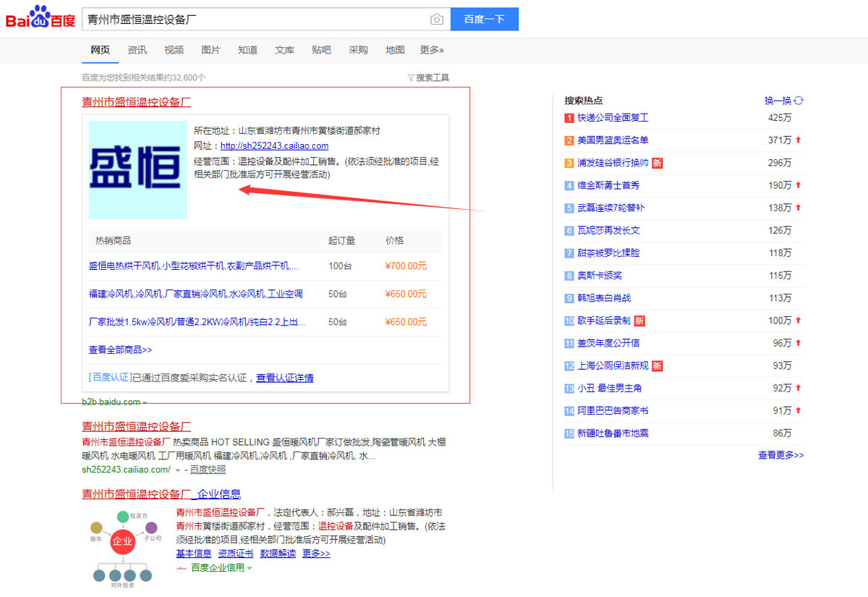The height and width of the screenshot is (597, 868).
Task: Open 盛恒电热烘干风机 product link
Action: (193, 266)
